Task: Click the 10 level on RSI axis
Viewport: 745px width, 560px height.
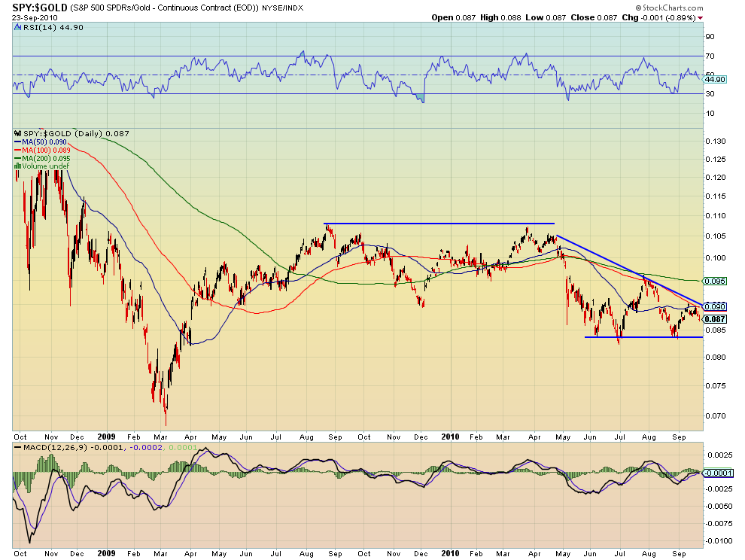Action: pos(710,114)
